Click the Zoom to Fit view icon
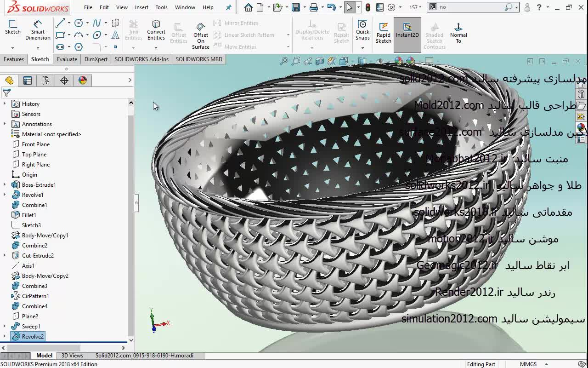The height and width of the screenshot is (368, 588). (x=284, y=61)
